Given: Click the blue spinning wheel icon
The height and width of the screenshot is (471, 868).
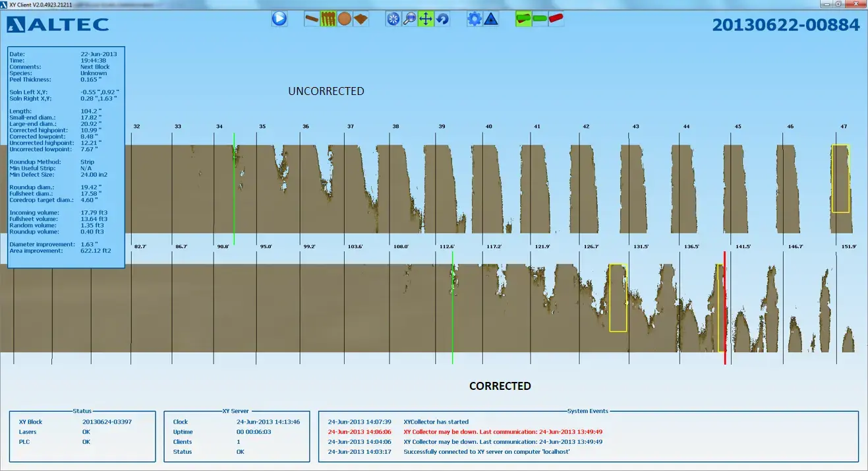Looking at the screenshot, I should pos(393,19).
